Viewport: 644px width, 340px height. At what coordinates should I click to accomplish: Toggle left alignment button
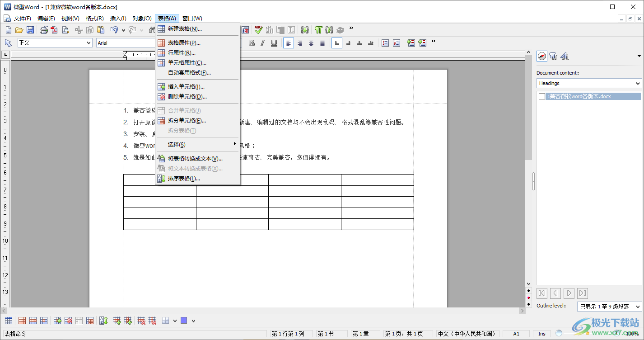[289, 43]
